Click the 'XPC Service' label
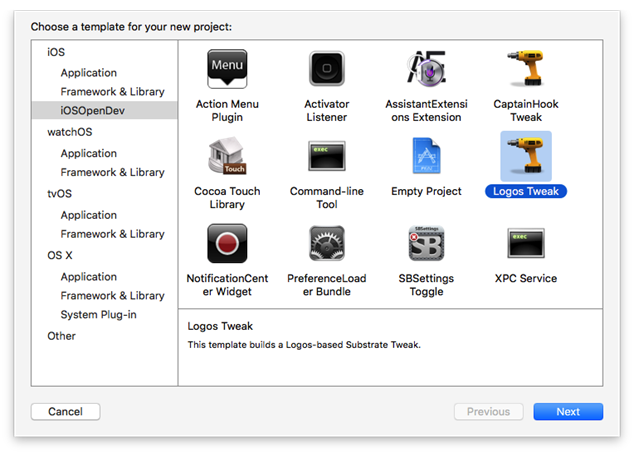Image resolution: width=634 pixels, height=454 pixels. pos(526,278)
